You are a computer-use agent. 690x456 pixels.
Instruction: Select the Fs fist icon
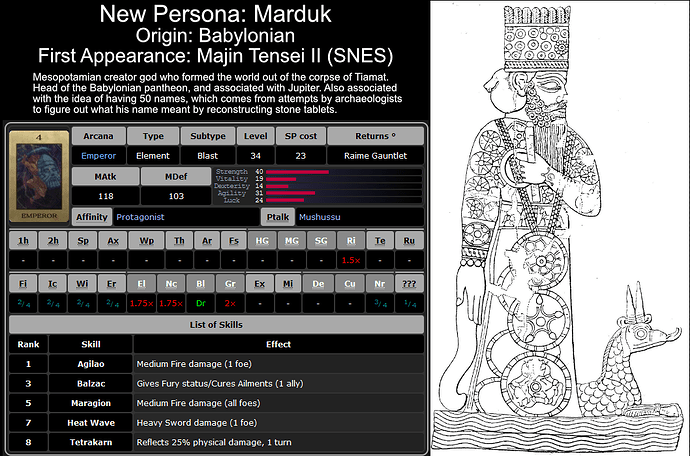(234, 241)
